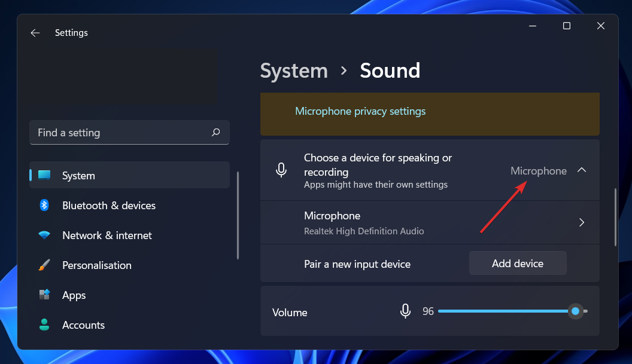This screenshot has height=364, width=632.
Task: Click Apps might have their own settings text
Action: coord(376,185)
